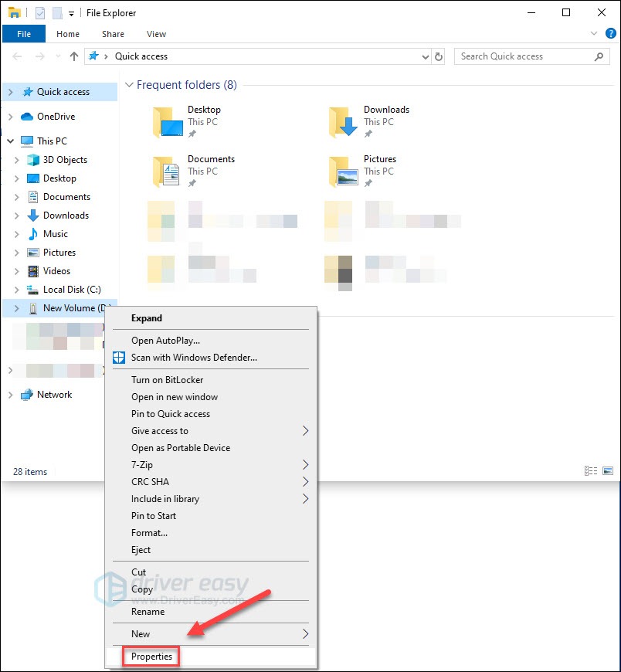Viewport: 621px width, 672px height.
Task: Choose Open AutoPlay... in context menu
Action: tap(210, 341)
